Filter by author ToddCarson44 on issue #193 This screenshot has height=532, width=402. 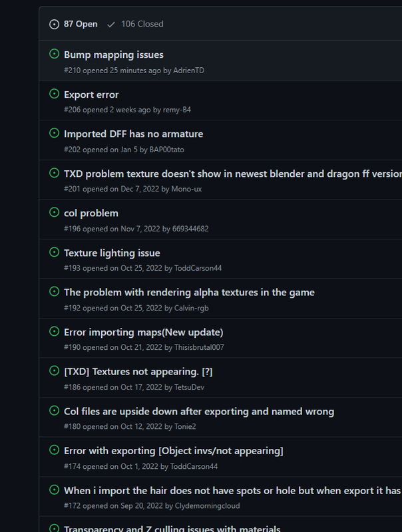[198, 269]
